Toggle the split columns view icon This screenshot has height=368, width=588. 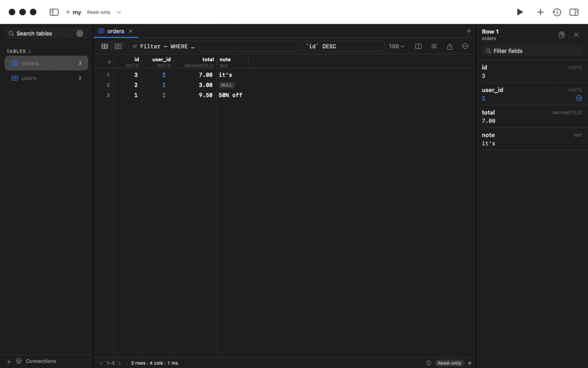418,46
